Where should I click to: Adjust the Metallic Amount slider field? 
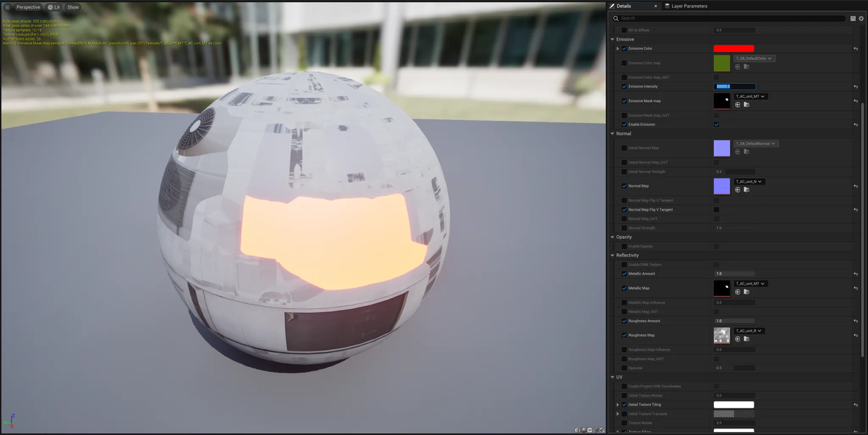click(x=734, y=274)
